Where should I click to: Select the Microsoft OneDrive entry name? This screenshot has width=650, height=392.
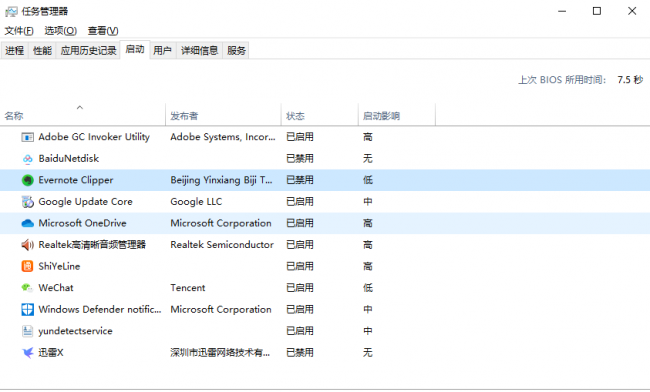click(82, 223)
